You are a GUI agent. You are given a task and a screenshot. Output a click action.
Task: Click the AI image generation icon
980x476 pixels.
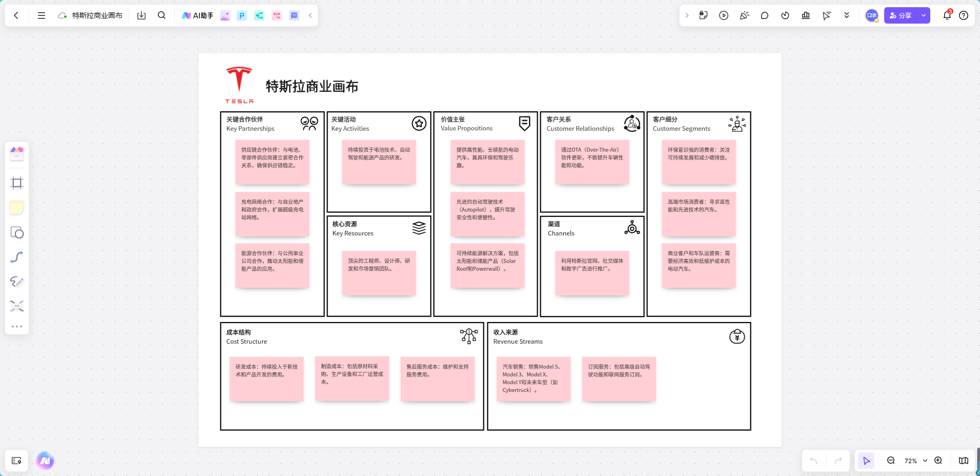click(225, 15)
